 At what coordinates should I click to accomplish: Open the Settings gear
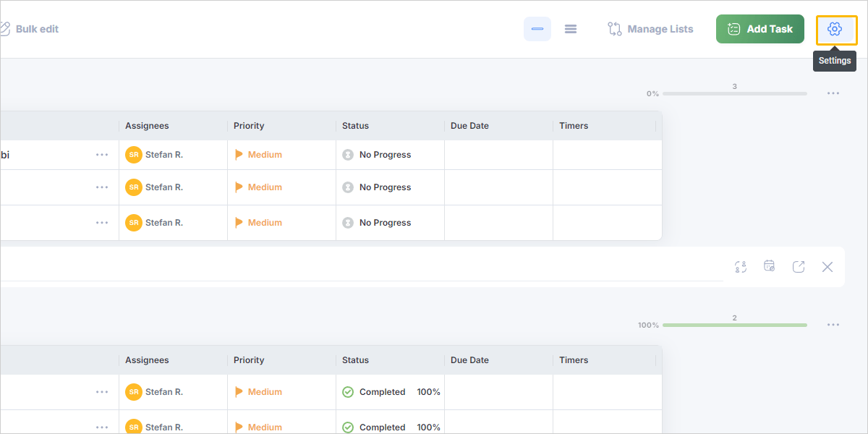point(835,29)
